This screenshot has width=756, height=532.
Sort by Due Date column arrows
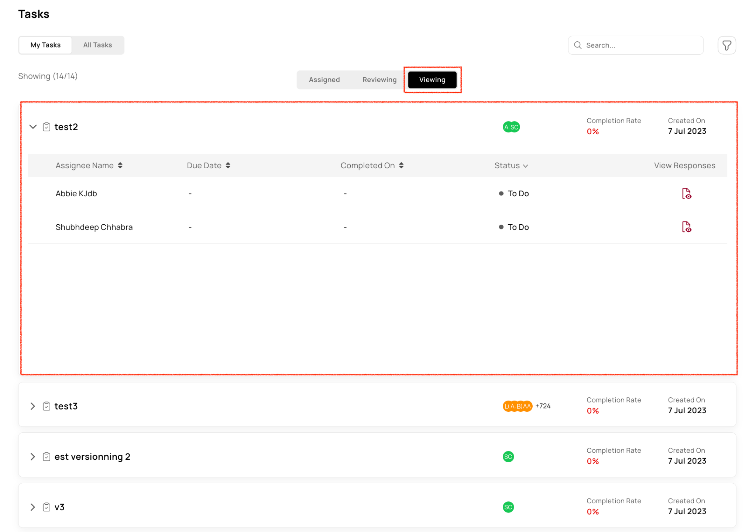click(228, 165)
